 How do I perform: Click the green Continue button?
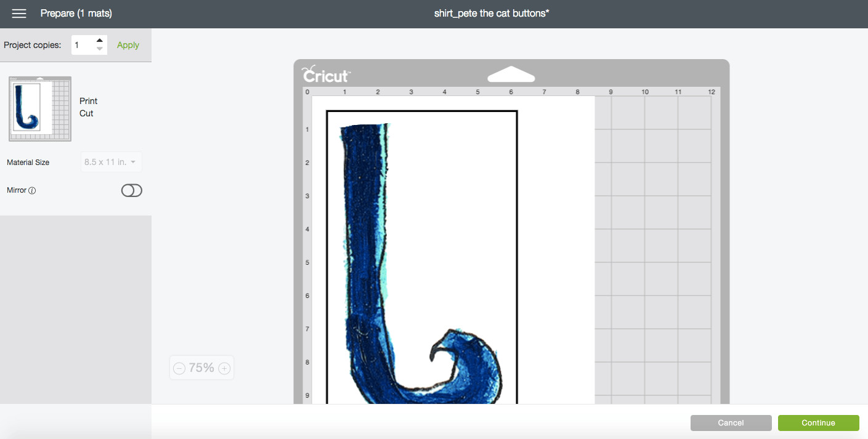tap(818, 423)
